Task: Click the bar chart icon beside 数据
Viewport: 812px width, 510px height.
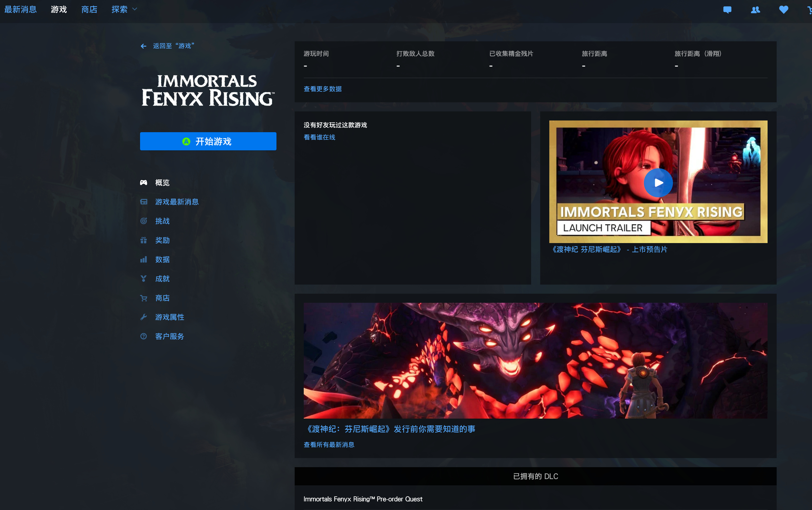Action: tap(144, 259)
